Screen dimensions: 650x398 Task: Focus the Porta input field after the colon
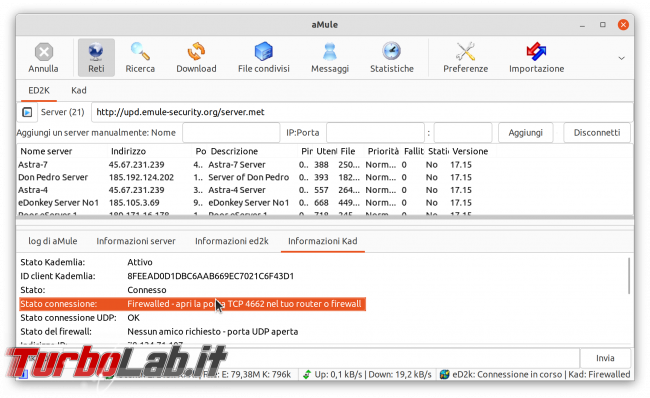click(463, 133)
